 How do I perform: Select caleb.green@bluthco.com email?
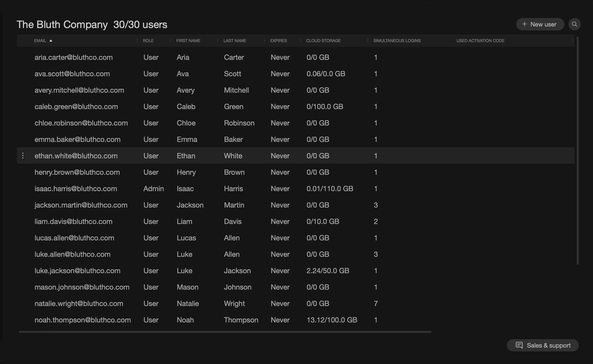pos(76,106)
